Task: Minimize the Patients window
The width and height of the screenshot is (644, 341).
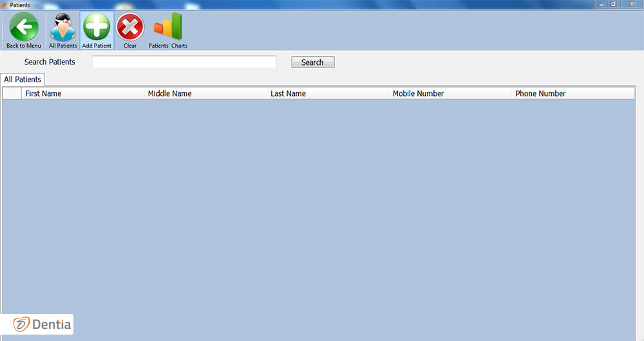Action: point(601,5)
